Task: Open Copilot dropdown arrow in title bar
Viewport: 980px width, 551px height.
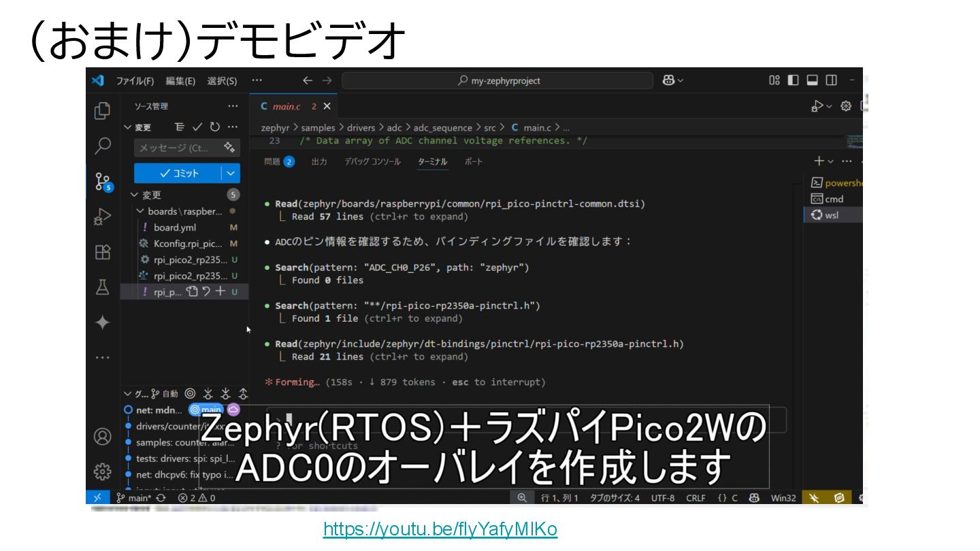Action: click(x=681, y=80)
